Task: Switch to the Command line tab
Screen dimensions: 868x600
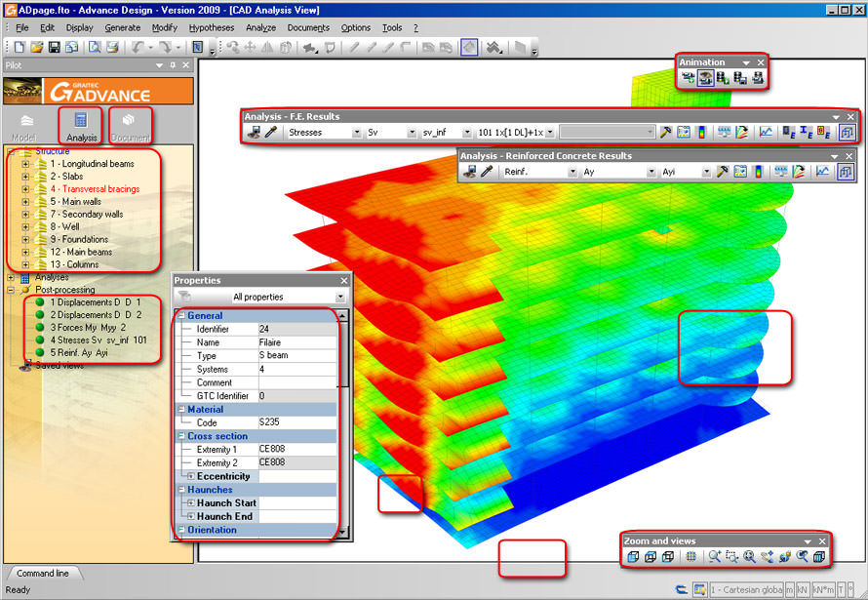Action: 43,574
